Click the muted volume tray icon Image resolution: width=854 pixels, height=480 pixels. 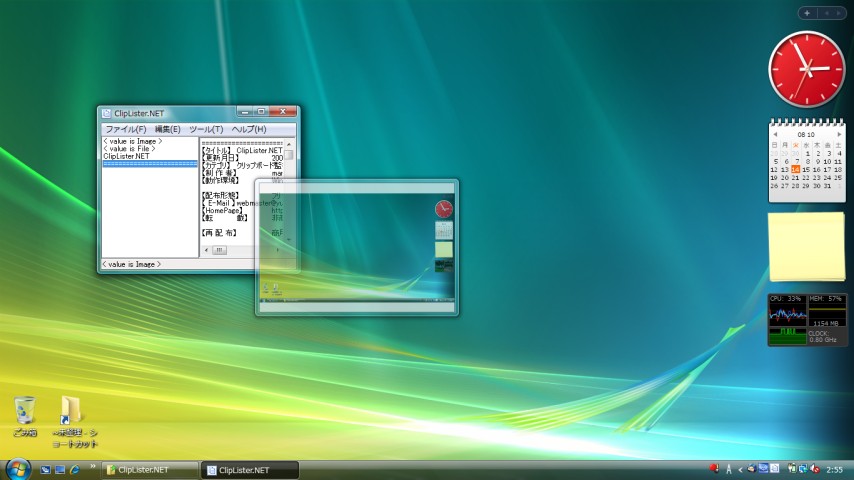tap(815, 469)
